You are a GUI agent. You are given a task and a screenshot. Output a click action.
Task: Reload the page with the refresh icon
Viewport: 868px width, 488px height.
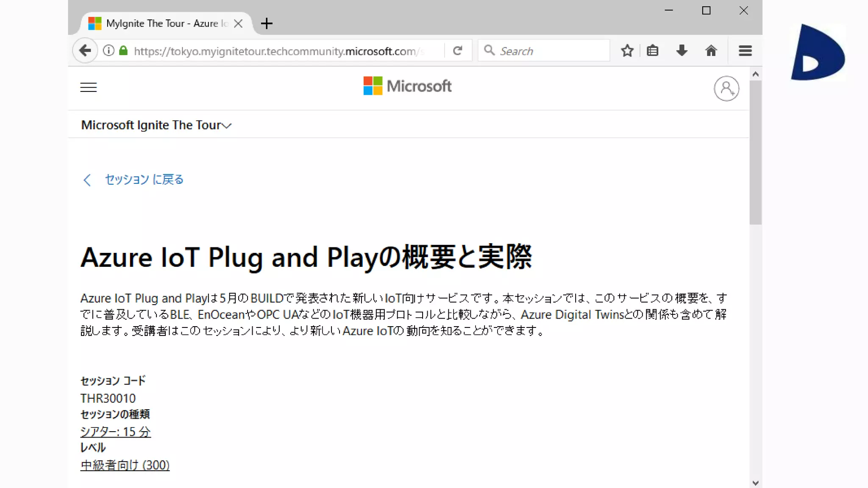[x=457, y=51]
